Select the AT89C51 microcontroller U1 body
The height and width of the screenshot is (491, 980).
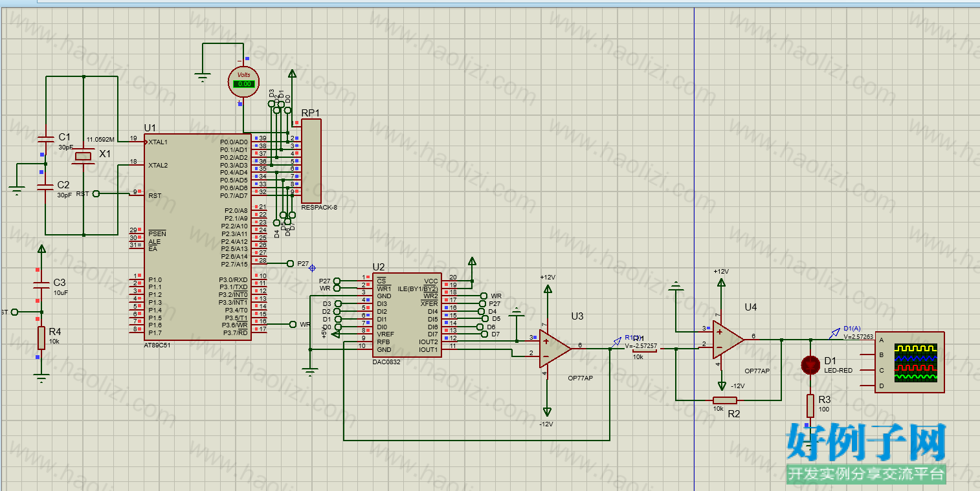(197, 237)
